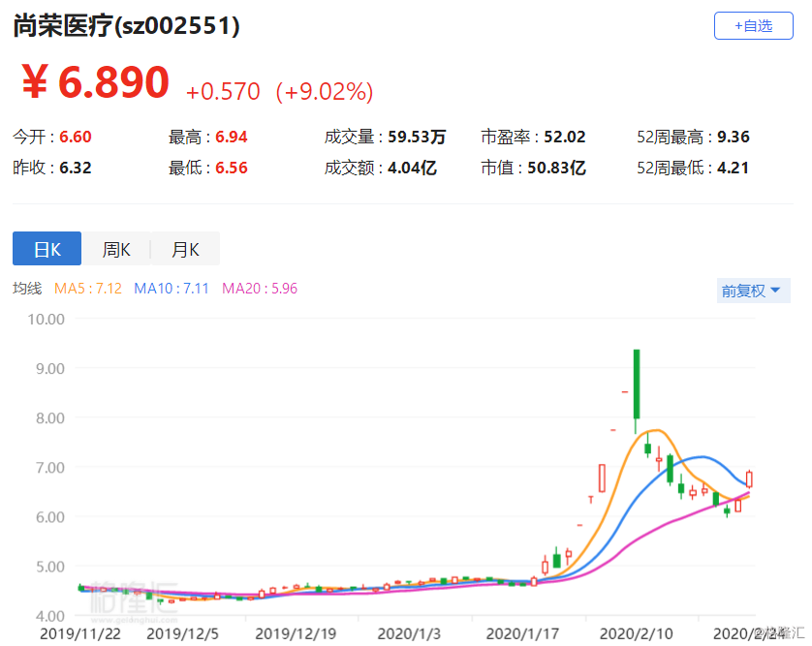Image resolution: width=812 pixels, height=646 pixels.
Task: Click the percentage change (+9.02%)
Action: click(325, 92)
